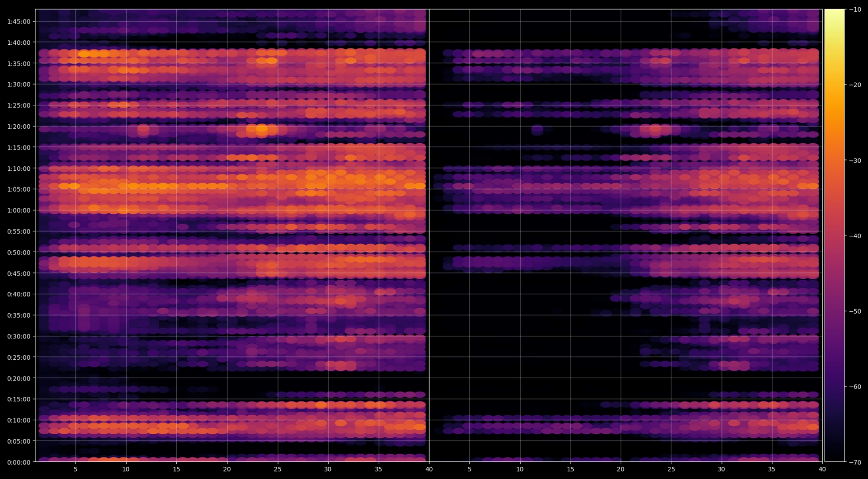Select the 0:00:00 time axis label
The height and width of the screenshot is (479, 868).
[19, 462]
